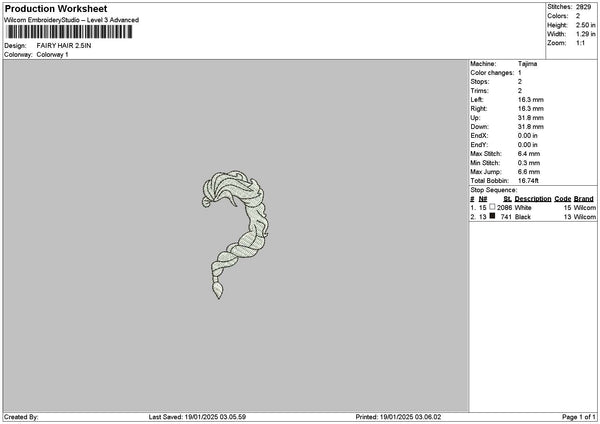Click the 'Printed: 19/01/2025' footer text
The width and height of the screenshot is (600, 424).
(x=398, y=417)
